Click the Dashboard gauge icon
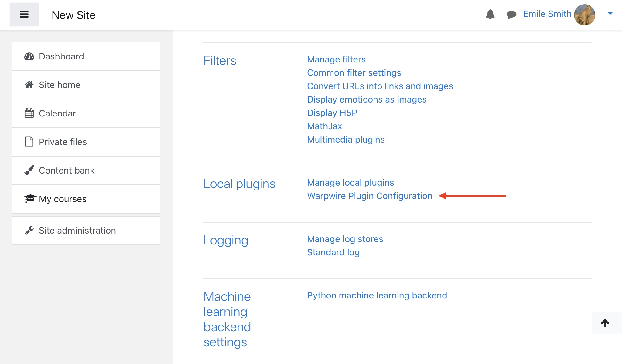Image resolution: width=622 pixels, height=364 pixels. (x=29, y=56)
